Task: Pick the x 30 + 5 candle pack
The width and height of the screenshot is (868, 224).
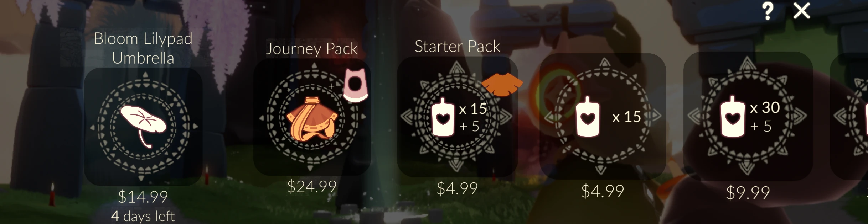Action: [748, 116]
